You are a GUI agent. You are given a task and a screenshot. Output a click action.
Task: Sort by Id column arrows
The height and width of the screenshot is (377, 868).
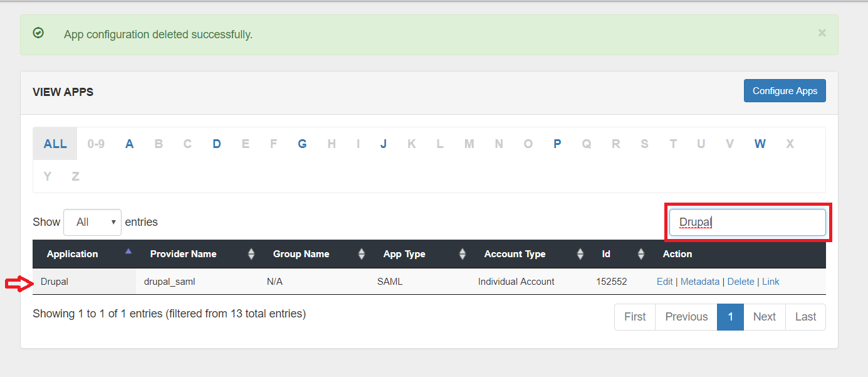pos(641,254)
